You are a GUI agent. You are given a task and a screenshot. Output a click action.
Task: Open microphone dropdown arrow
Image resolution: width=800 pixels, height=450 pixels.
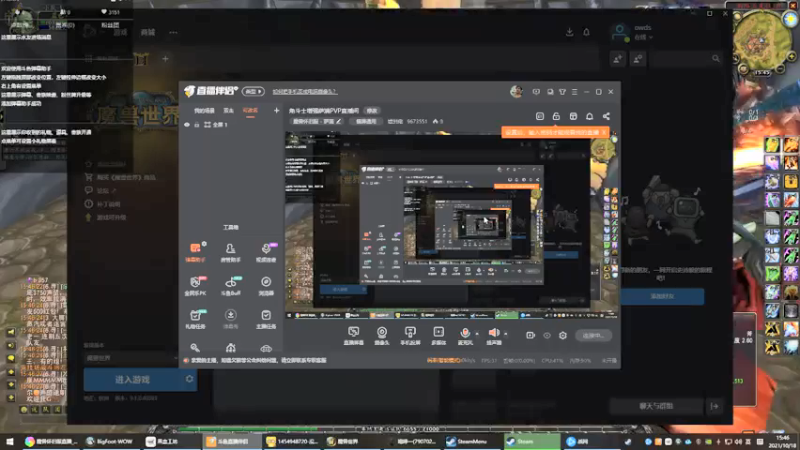tap(477, 334)
